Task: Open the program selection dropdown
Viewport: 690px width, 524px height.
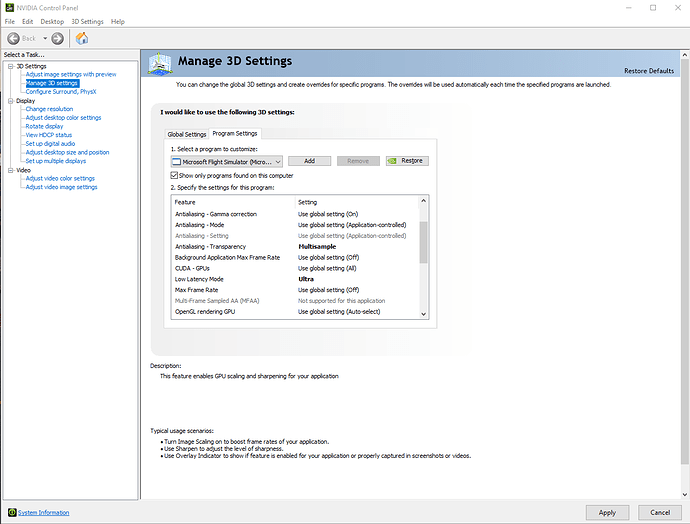Action: 277,160
